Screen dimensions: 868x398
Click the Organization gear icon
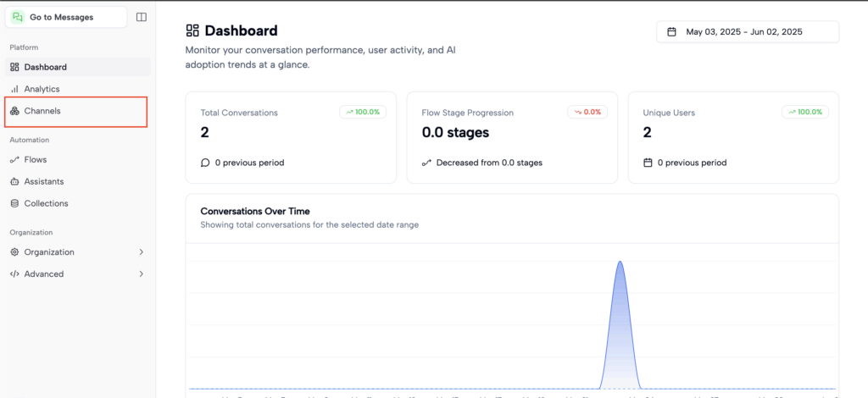[14, 252]
